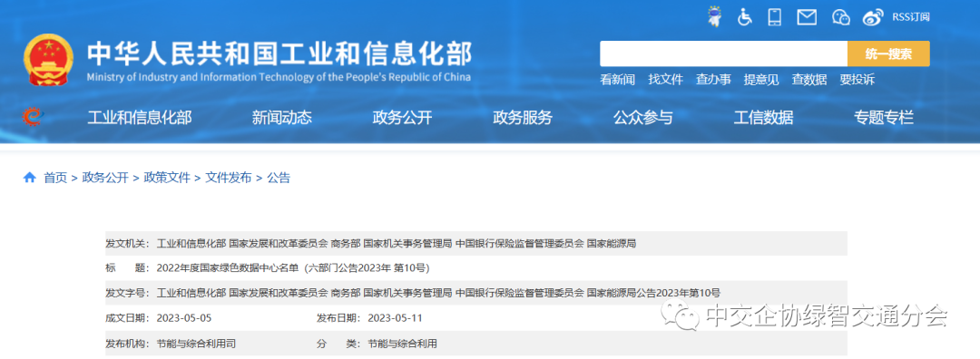The height and width of the screenshot is (359, 980).
Task: Focus the site search input field
Action: pyautogui.click(x=724, y=53)
